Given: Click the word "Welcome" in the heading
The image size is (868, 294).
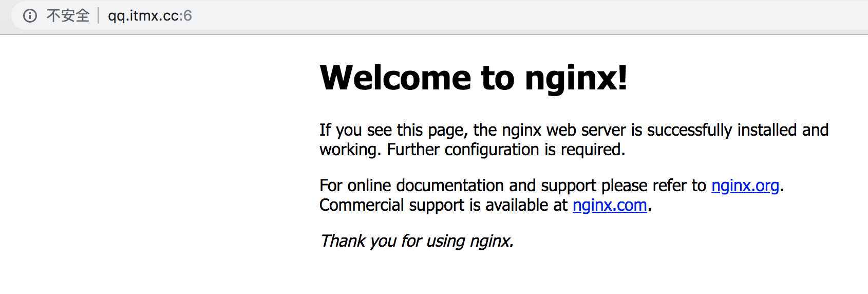Looking at the screenshot, I should (395, 78).
